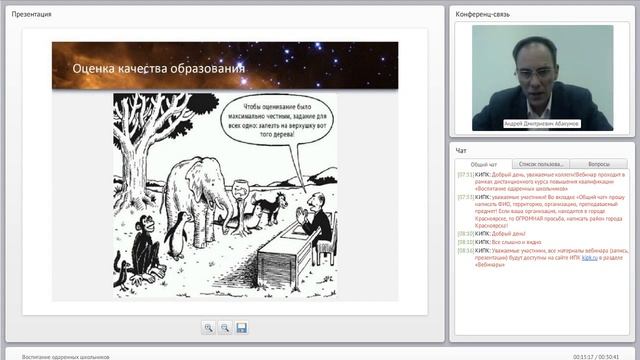This screenshot has height=360, width=640.
Task: Select the speaker name label on video
Action: 542,123
